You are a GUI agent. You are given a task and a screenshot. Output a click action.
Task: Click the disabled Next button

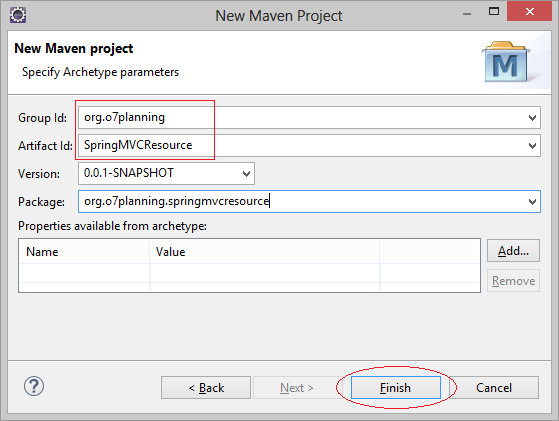tap(297, 387)
